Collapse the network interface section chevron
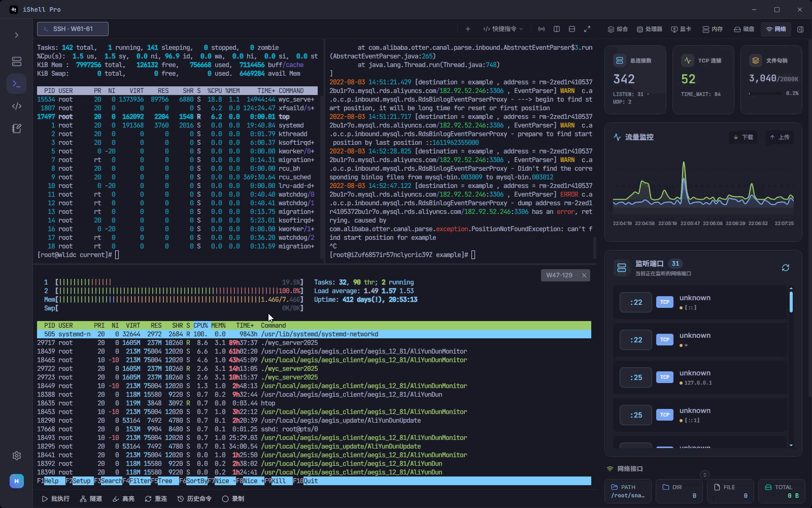Image resolution: width=812 pixels, height=508 pixels. 704,475
